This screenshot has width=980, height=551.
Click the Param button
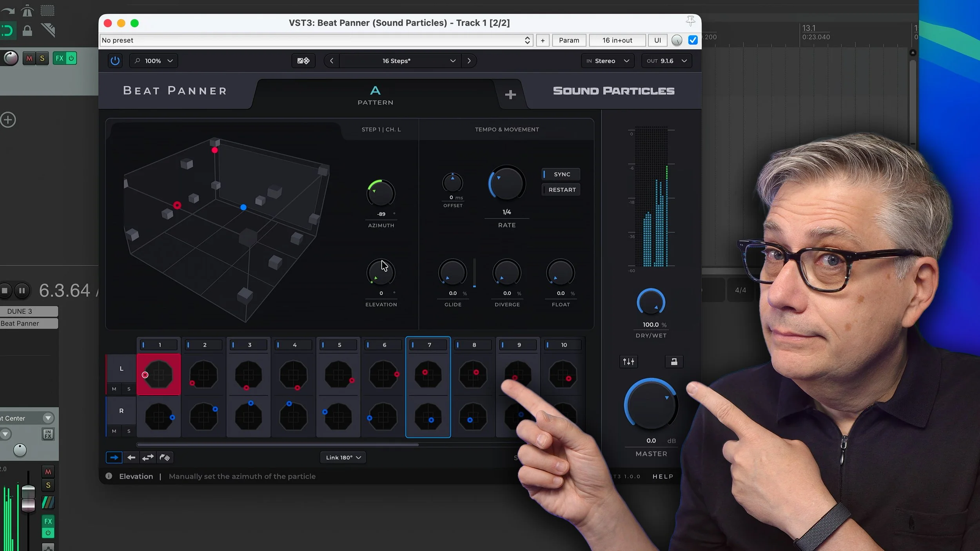(569, 40)
